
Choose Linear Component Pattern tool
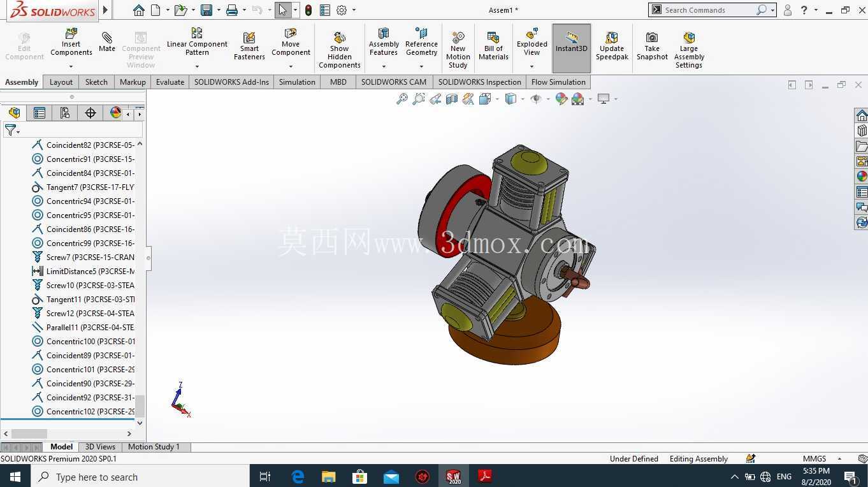click(197, 42)
